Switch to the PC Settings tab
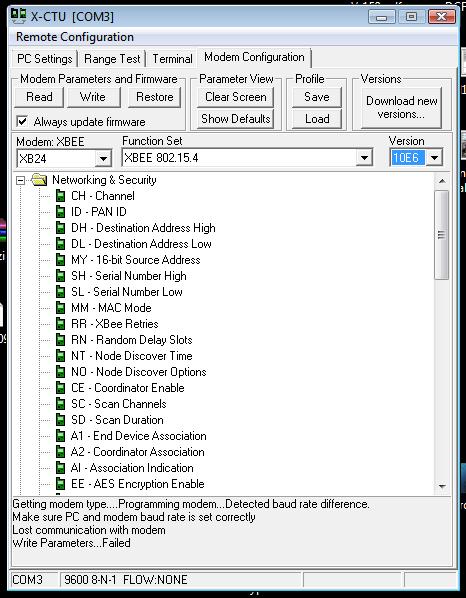 pos(45,59)
